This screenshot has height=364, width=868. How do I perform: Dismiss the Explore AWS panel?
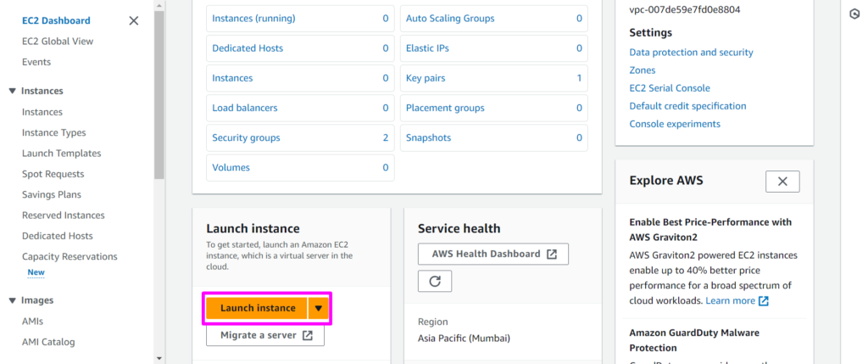click(782, 181)
